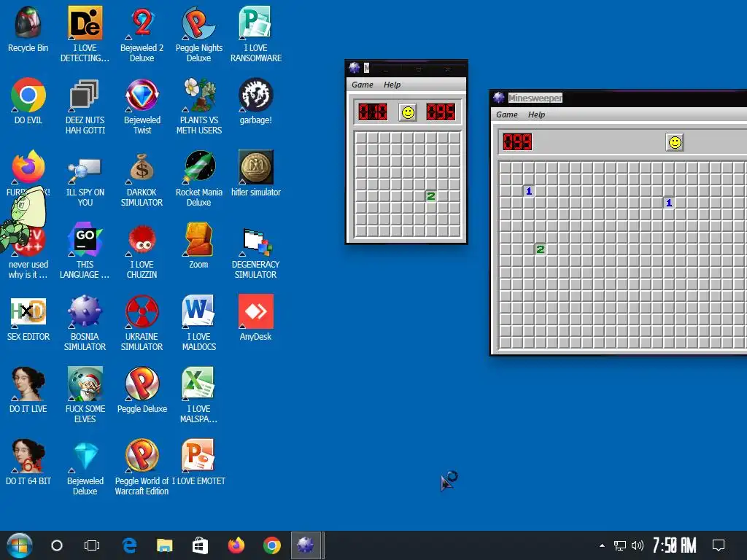Click the small Minesweeper window's title bar icon
Image resolution: width=747 pixels, height=560 pixels.
coord(354,68)
